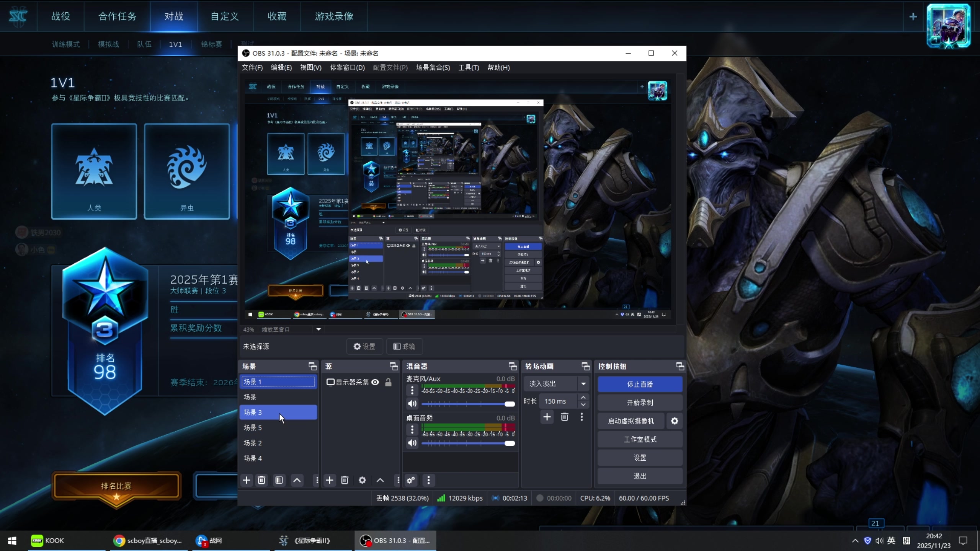Click the 停止直播 button
980x551 pixels.
639,384
